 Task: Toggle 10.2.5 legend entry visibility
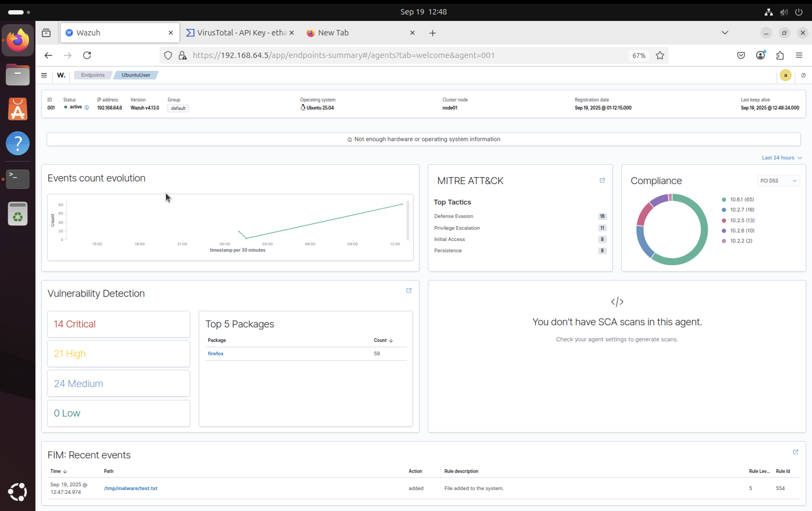(742, 220)
